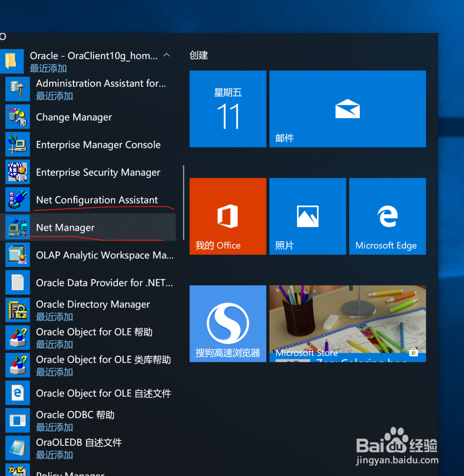Image resolution: width=464 pixels, height=476 pixels.
Task: Launch the Microsoft Edge tile
Action: (387, 216)
